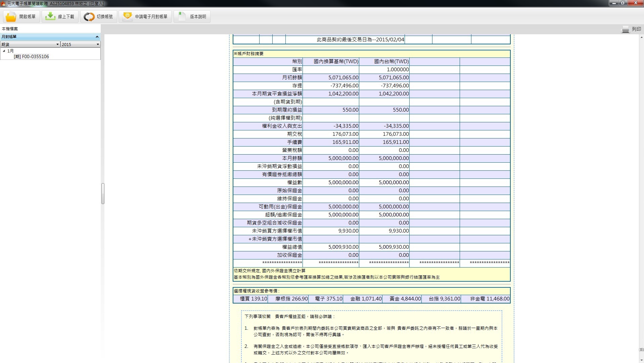Image resolution: width=644 pixels, height=363 pixels.
Task: Open the 版本說明 version notes document icon
Action: [x=182, y=16]
